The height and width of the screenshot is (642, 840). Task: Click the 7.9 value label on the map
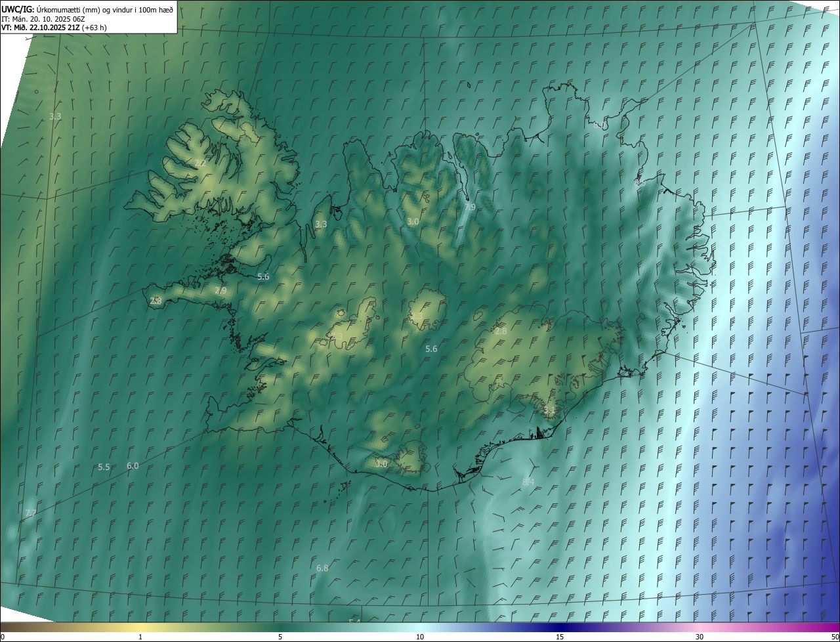pos(470,207)
